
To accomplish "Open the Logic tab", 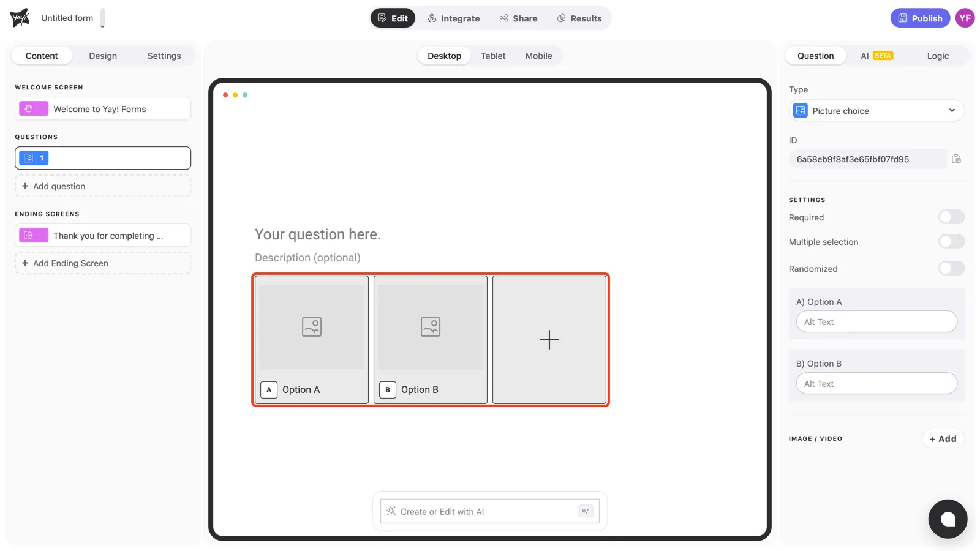I will tap(938, 56).
